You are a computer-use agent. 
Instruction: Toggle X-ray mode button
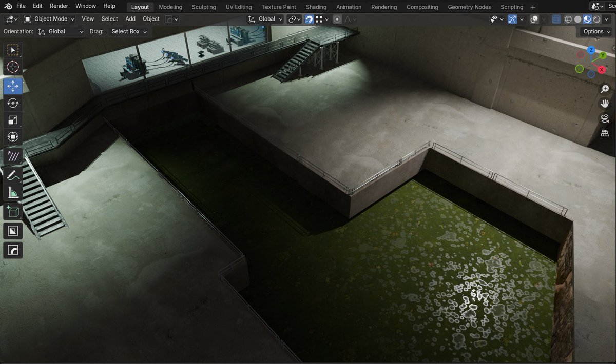(x=556, y=19)
